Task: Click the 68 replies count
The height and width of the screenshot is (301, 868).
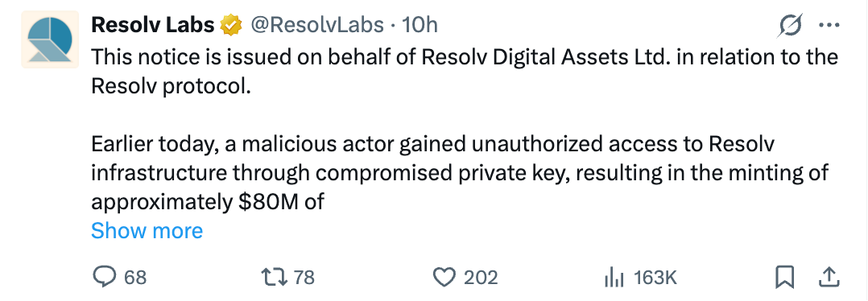Action: [x=135, y=277]
